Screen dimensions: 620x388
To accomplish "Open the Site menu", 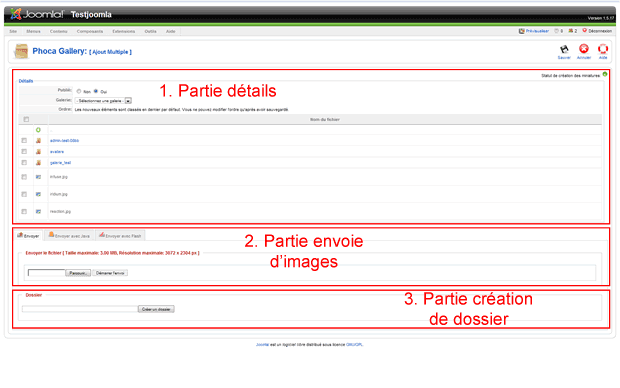I will click(x=13, y=31).
